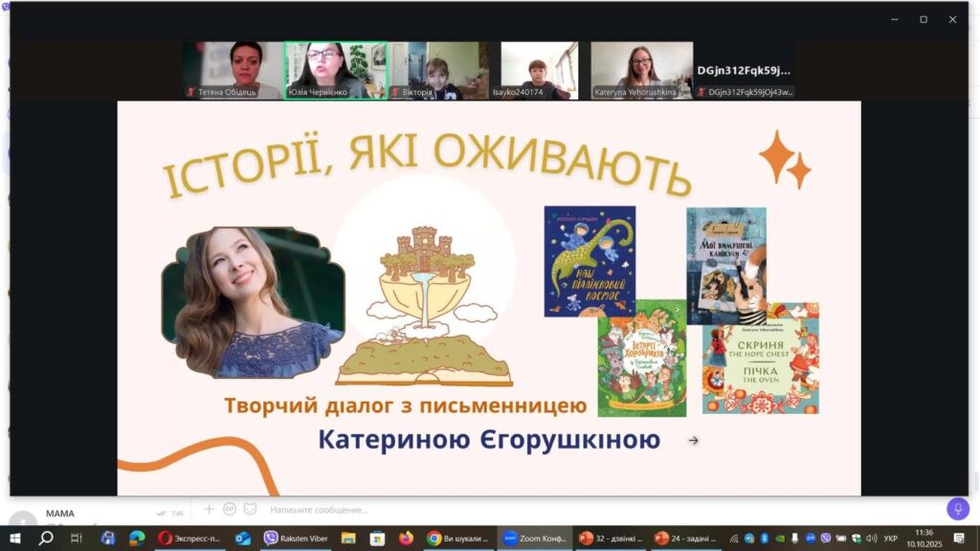Select the Isayko240174 participant tile
Viewport: 980px width, 551px height.
click(539, 70)
